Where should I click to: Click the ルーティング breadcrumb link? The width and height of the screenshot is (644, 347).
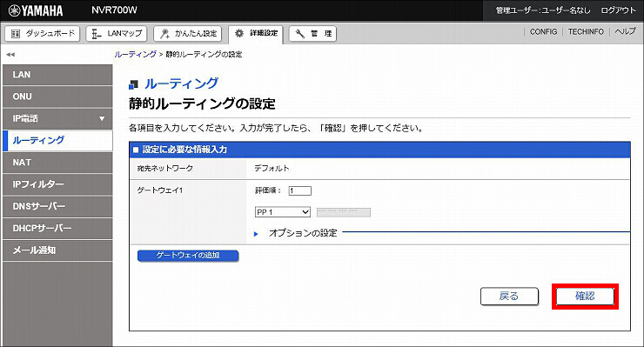tap(135, 54)
